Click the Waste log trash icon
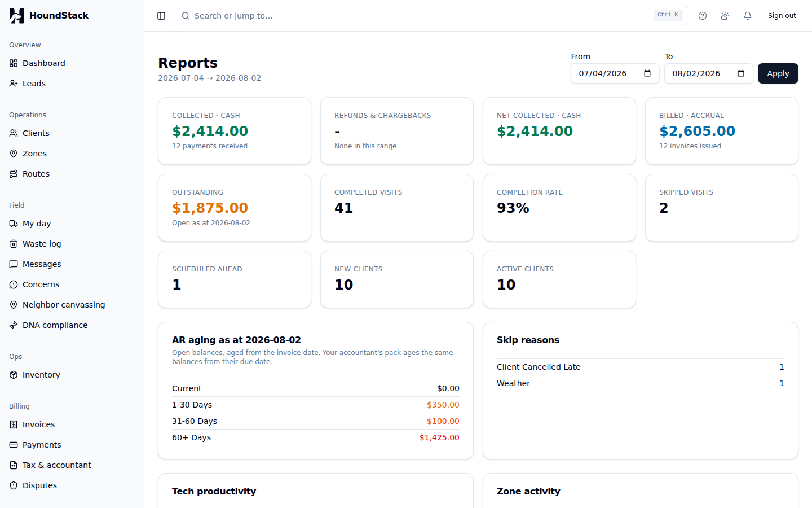The height and width of the screenshot is (508, 812). (14, 244)
